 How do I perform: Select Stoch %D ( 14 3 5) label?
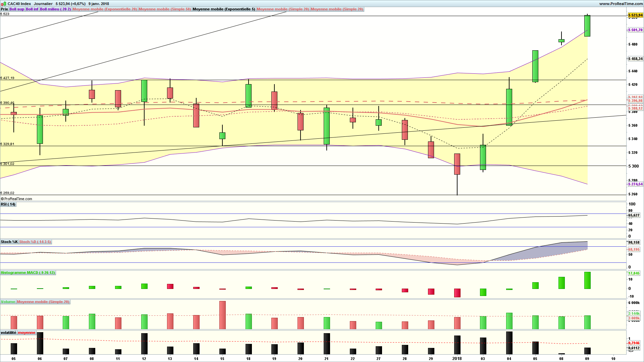coord(35,242)
